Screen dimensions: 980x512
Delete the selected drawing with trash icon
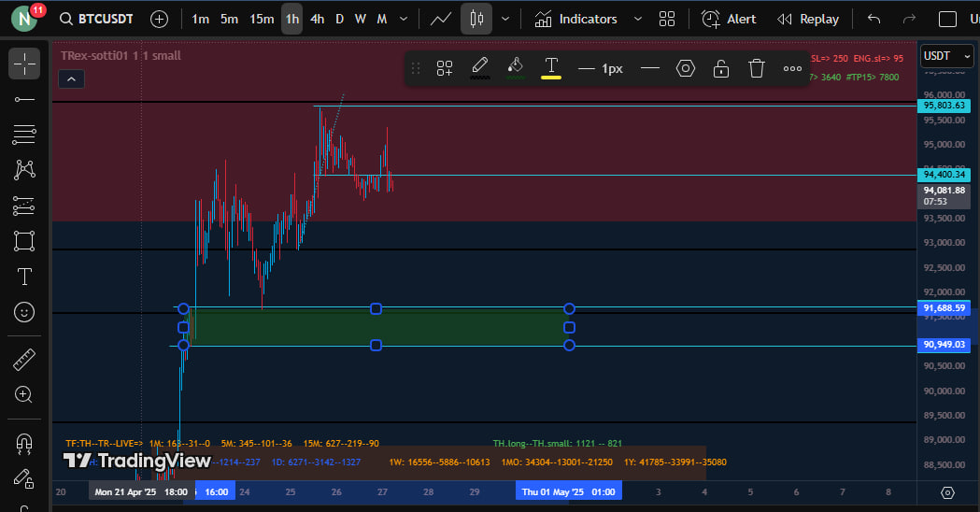tap(757, 68)
